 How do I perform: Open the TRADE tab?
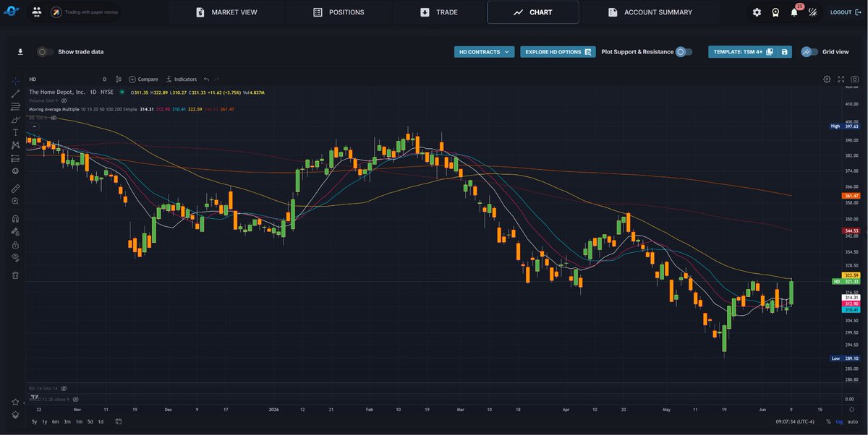439,12
